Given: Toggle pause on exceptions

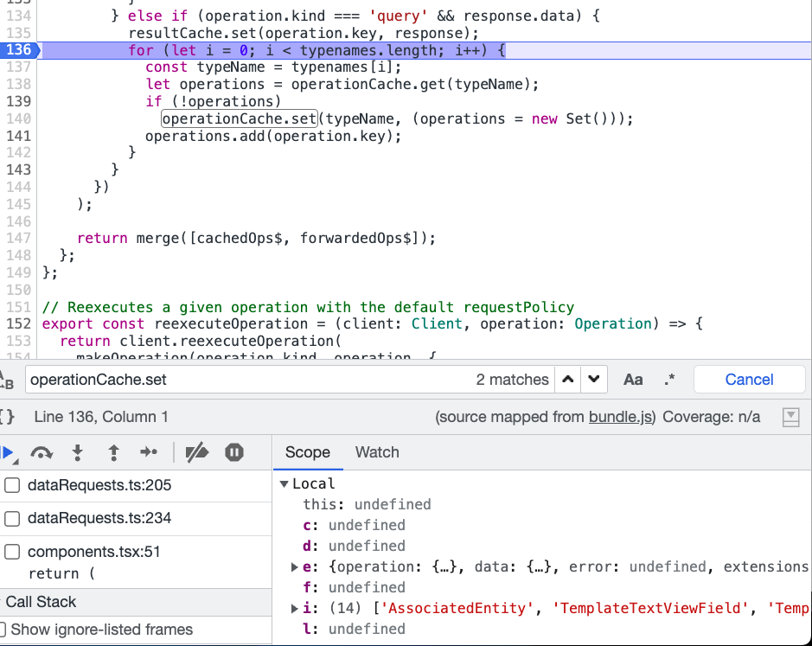Looking at the screenshot, I should pyautogui.click(x=233, y=452).
